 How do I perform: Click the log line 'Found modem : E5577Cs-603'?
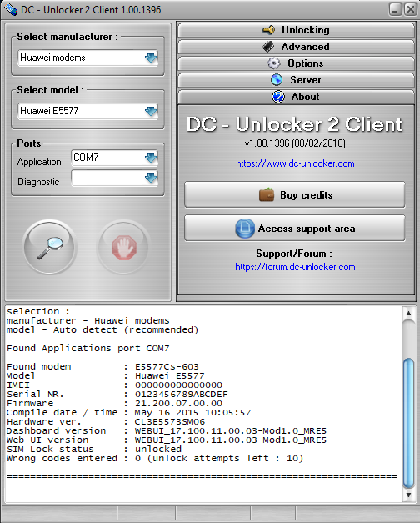[102, 366]
